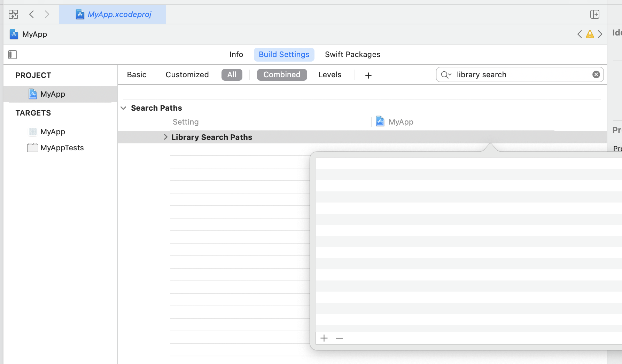Clear the library search text
622x364 pixels.
coord(596,74)
